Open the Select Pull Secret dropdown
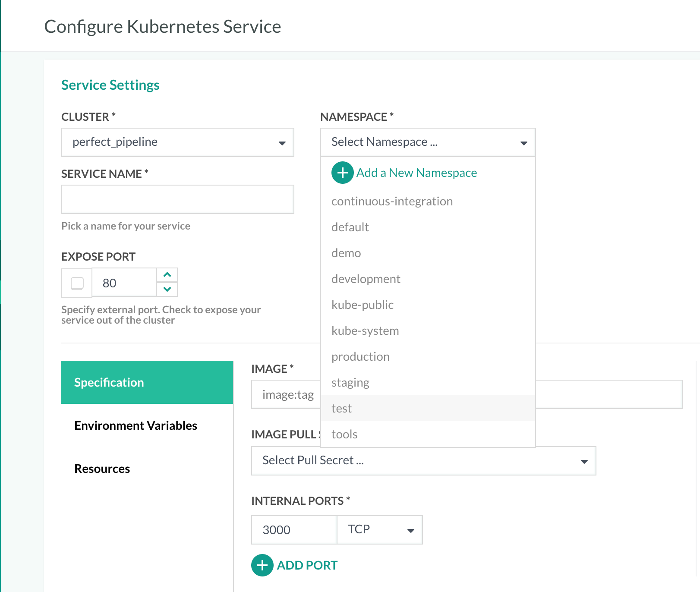This screenshot has height=592, width=700. click(423, 461)
